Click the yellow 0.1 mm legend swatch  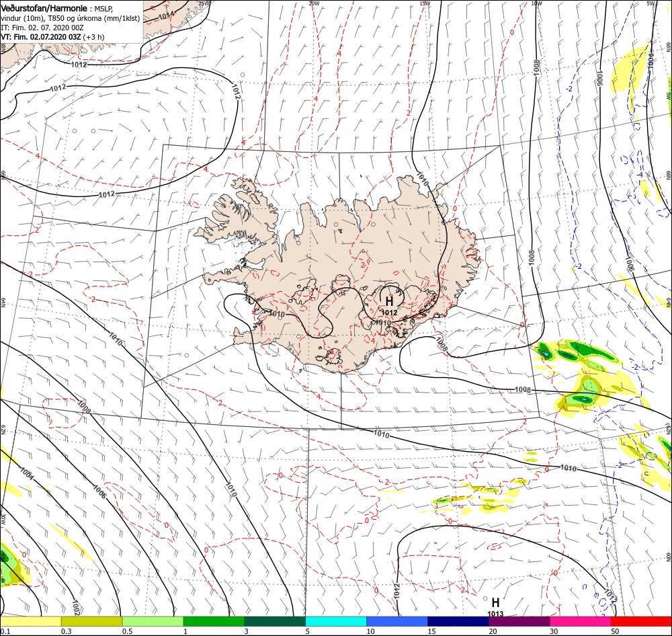[x=30, y=621]
